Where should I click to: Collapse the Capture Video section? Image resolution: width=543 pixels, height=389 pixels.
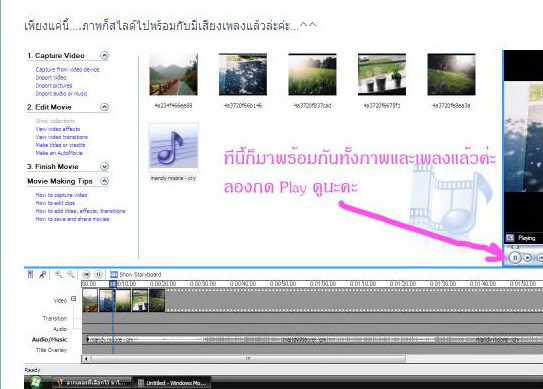pos(104,55)
